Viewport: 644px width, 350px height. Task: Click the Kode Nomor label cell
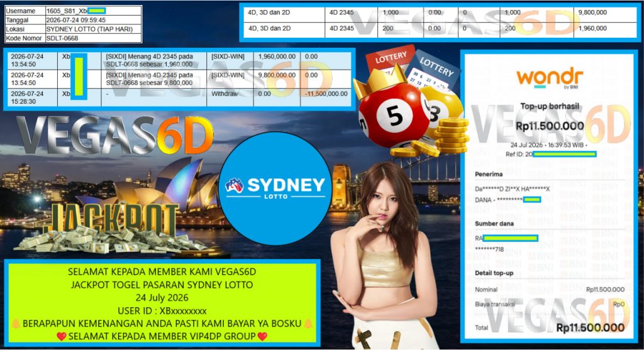coord(25,38)
